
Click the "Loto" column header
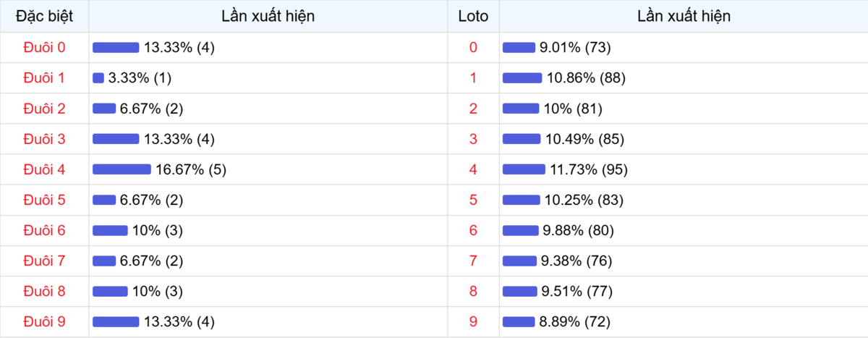click(x=473, y=16)
